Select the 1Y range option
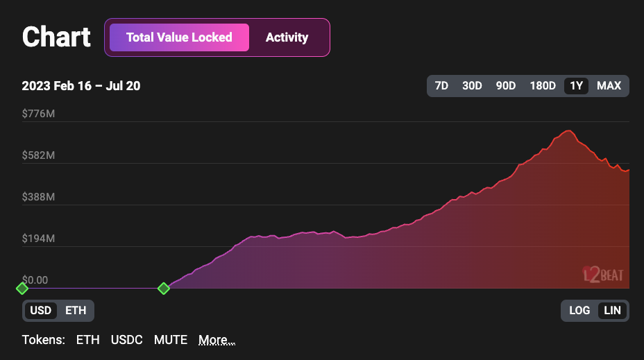644x360 pixels. [x=576, y=86]
